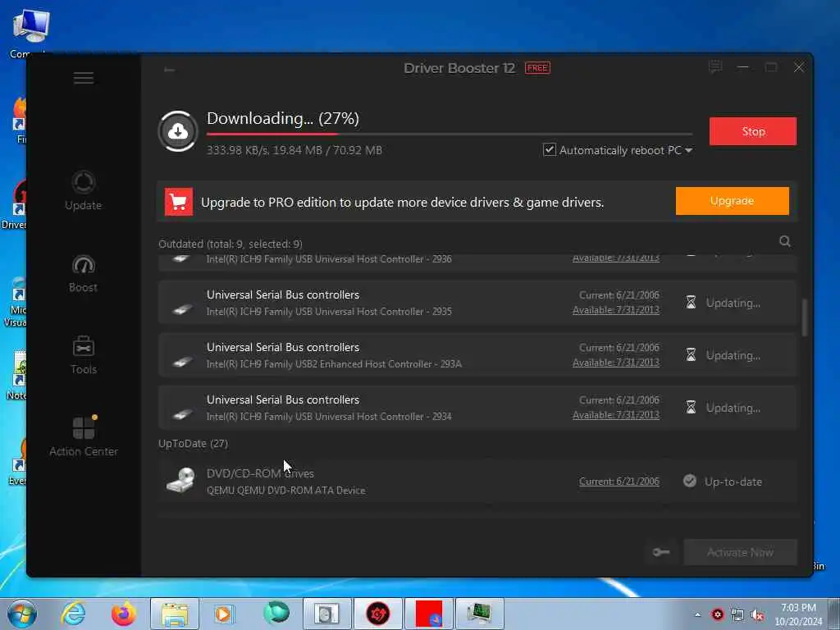Click hourglass icon on 2934 row
This screenshot has width=840, height=630.
point(691,408)
